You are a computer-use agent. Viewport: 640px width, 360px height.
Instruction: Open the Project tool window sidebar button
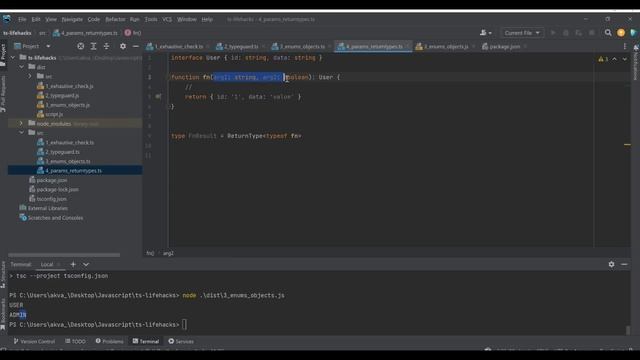tap(3, 55)
